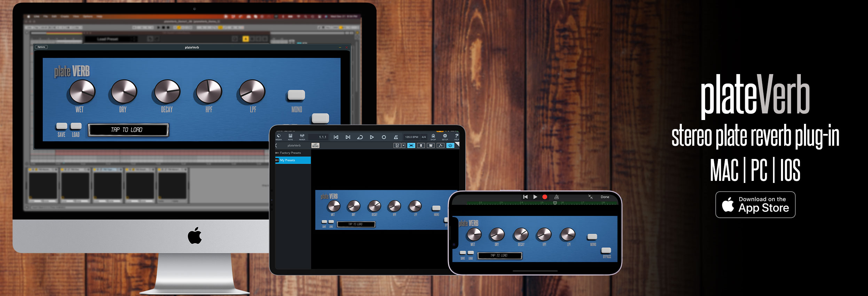
Task: Tap Done on the iPhone screen
Action: tap(605, 197)
